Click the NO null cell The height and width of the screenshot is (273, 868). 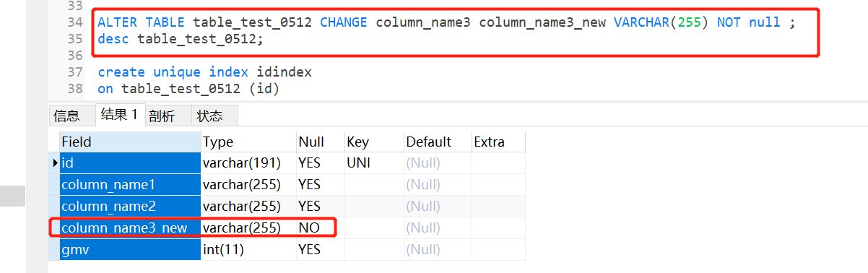click(319, 228)
